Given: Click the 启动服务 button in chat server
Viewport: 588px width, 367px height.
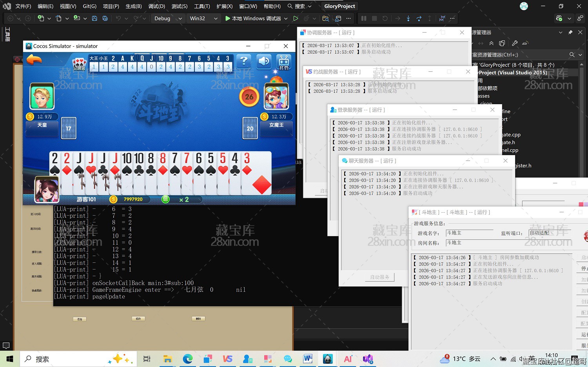Looking at the screenshot, I should [x=379, y=277].
